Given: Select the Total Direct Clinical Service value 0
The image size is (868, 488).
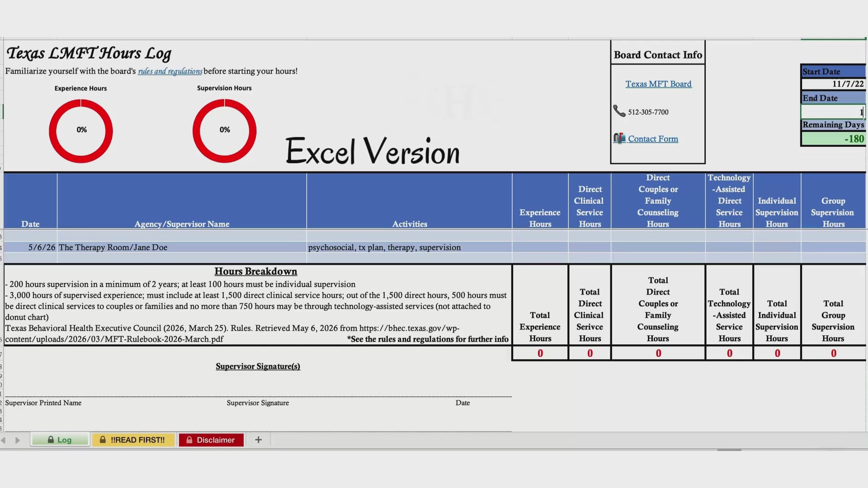Looking at the screenshot, I should [590, 353].
